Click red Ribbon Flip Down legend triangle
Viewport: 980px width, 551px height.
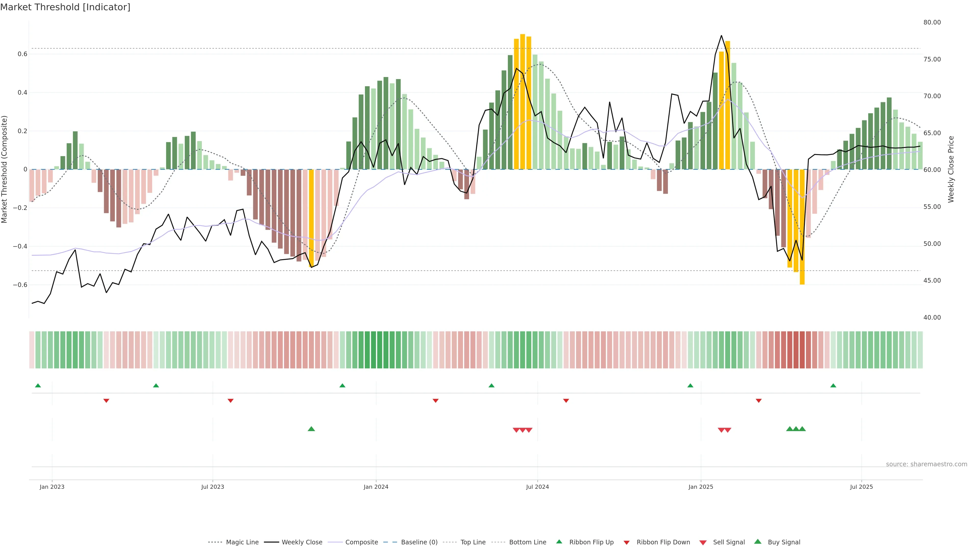(x=626, y=543)
